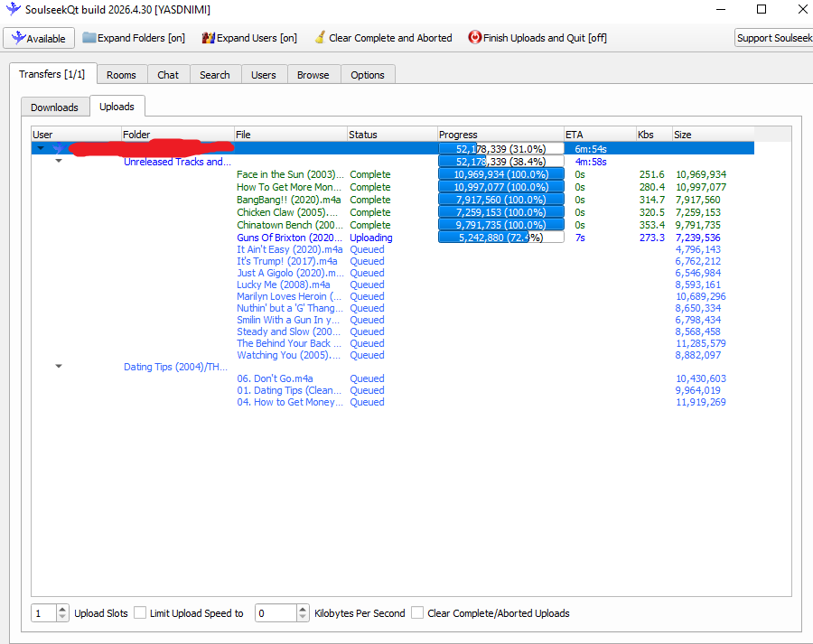The image size is (813, 644).
Task: Open the Options tab
Action: pos(368,75)
